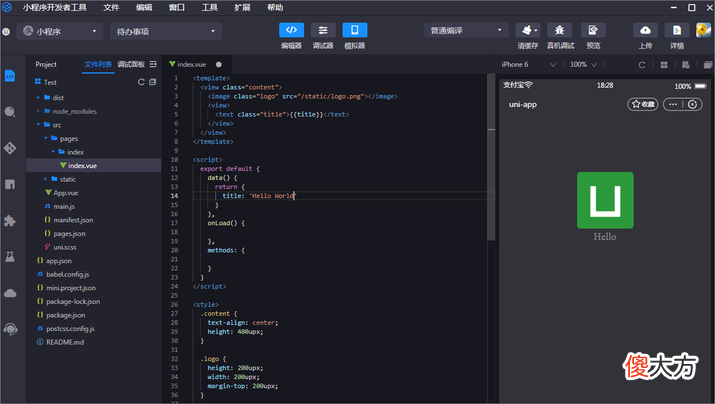Click the uni-app logo image in simulator

coord(605,200)
